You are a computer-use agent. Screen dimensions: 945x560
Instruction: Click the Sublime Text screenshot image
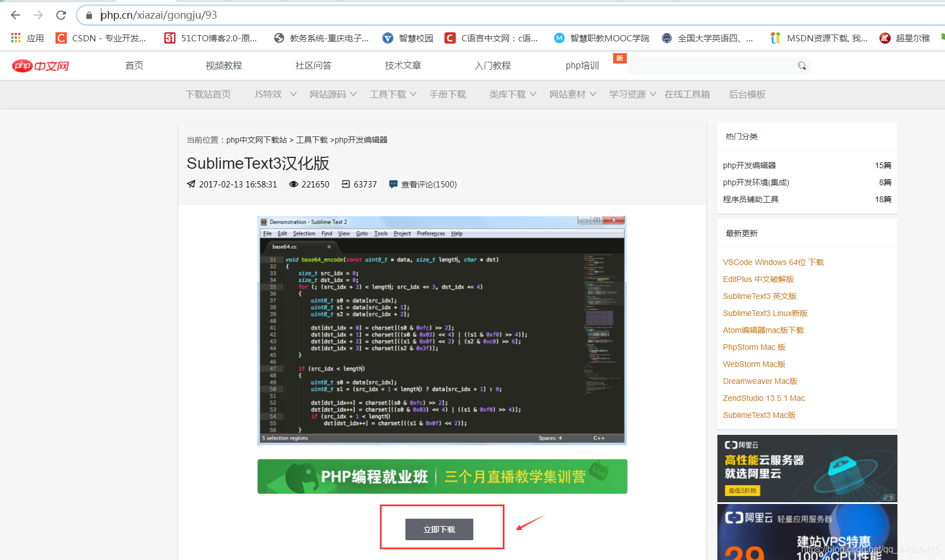(x=442, y=330)
